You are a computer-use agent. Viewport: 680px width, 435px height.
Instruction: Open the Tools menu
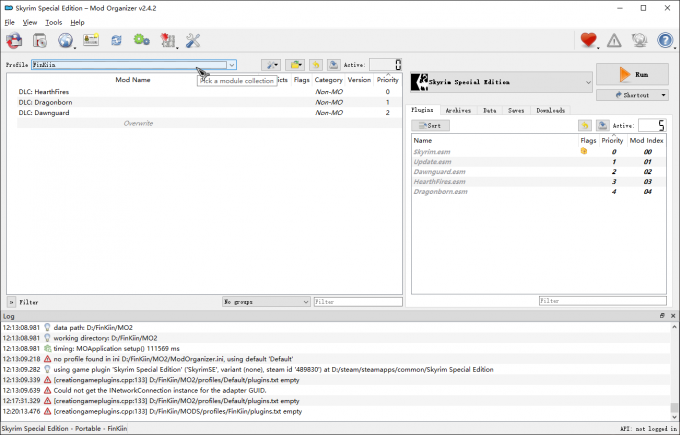pyautogui.click(x=54, y=23)
